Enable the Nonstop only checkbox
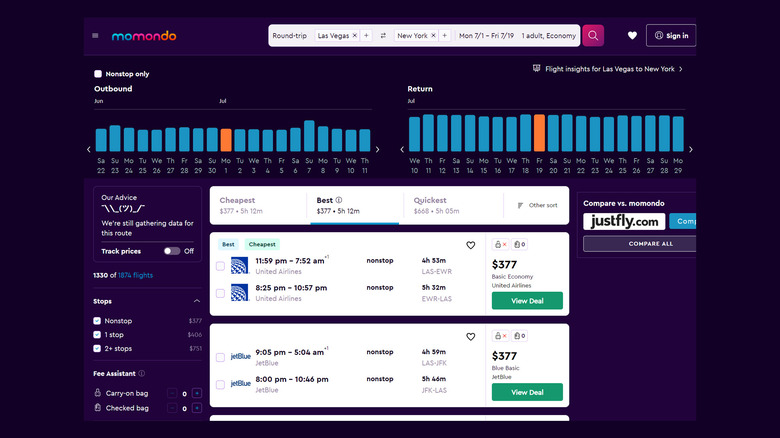 click(98, 74)
